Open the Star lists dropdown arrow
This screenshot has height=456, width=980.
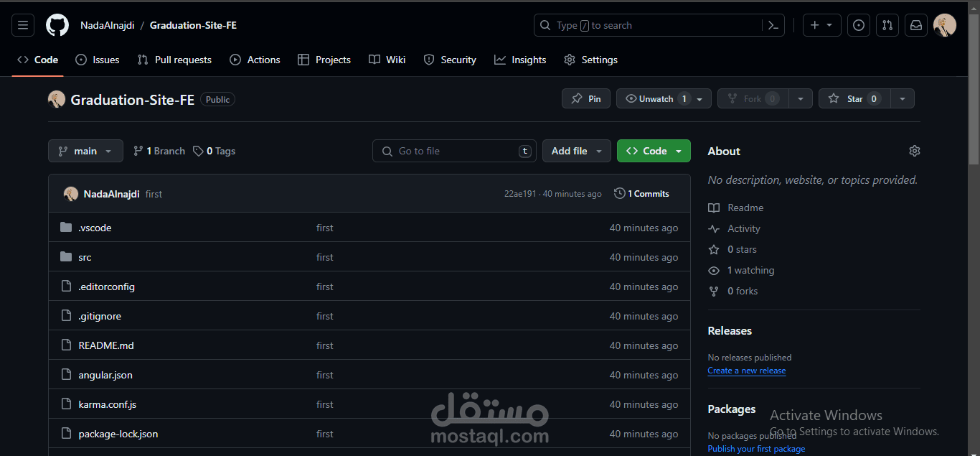[x=903, y=99]
